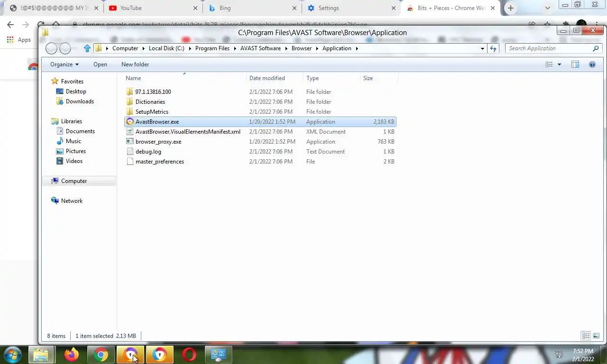The image size is (607, 364).
Task: Expand arrow after Browser breadcrumb
Action: [x=316, y=48]
